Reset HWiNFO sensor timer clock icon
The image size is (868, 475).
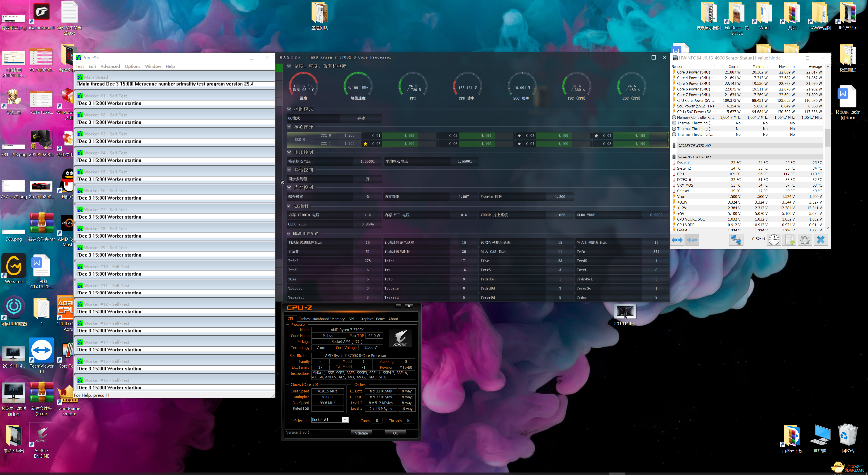[774, 240]
